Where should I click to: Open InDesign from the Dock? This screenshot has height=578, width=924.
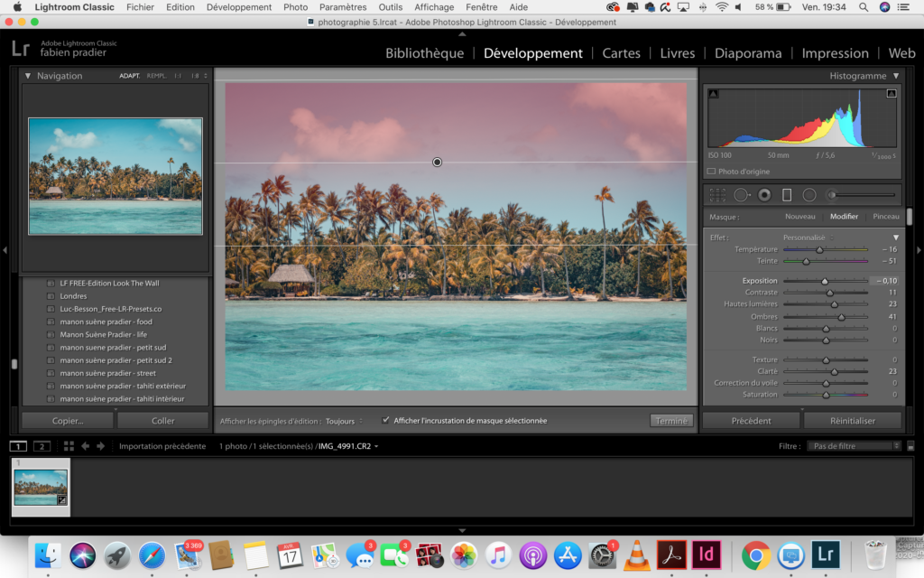tap(706, 555)
